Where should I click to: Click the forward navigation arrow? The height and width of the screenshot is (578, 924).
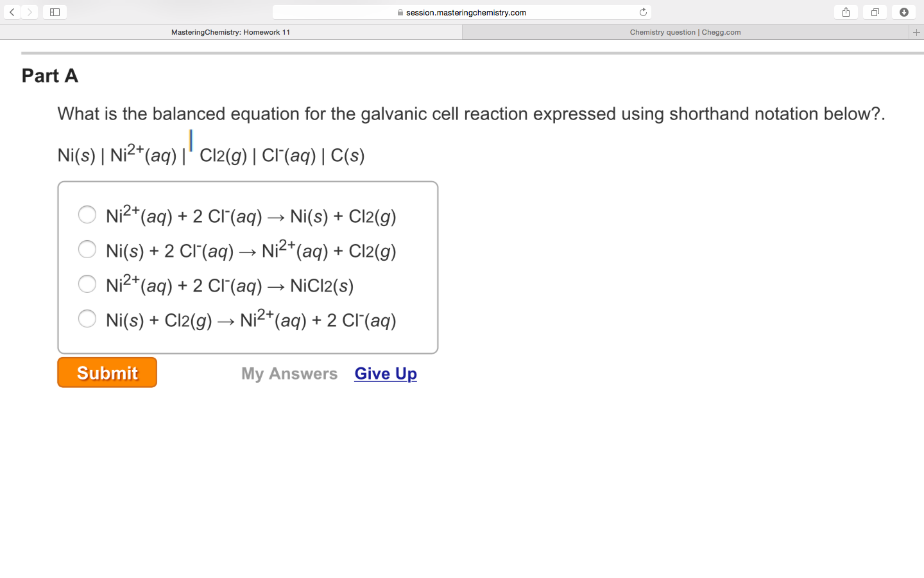[x=30, y=12]
